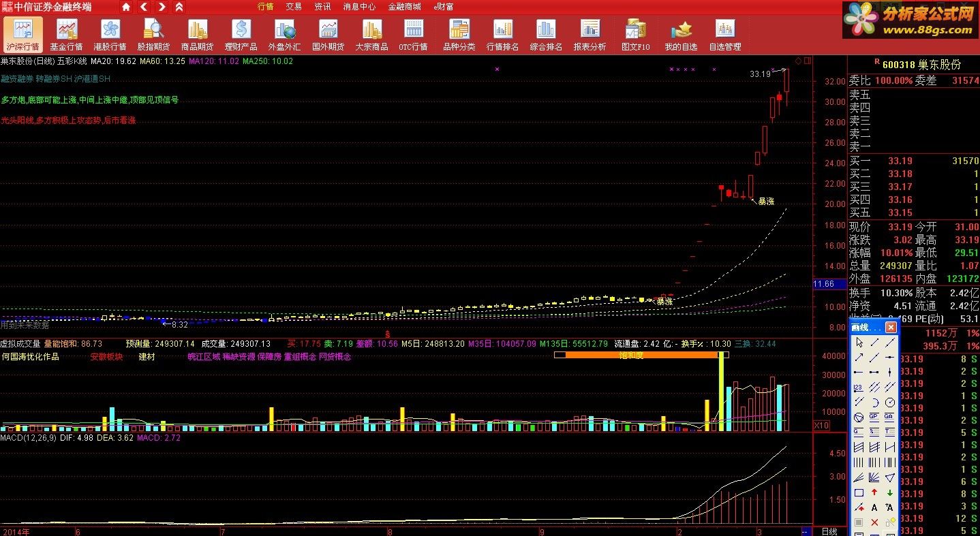980x536 pixels.
Task: Click MACD(12,26,9) indicator label
Action: [30, 438]
